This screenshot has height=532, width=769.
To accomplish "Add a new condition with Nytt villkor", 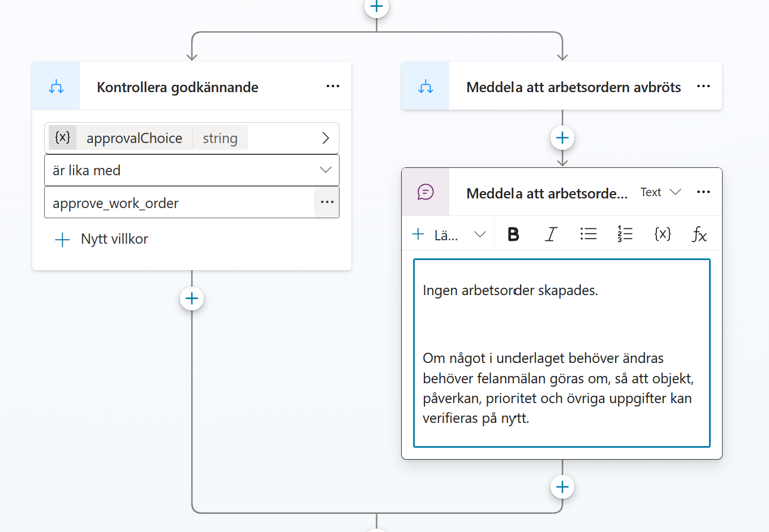I will (101, 239).
